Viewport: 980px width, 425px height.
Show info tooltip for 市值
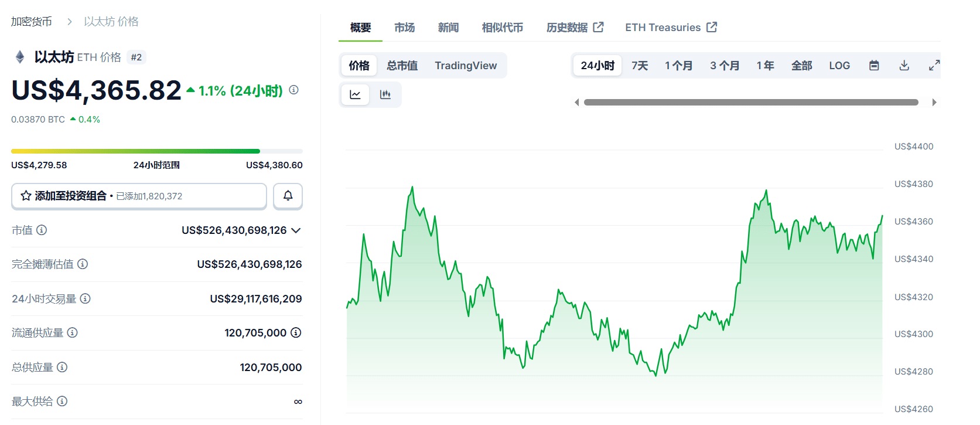point(42,230)
